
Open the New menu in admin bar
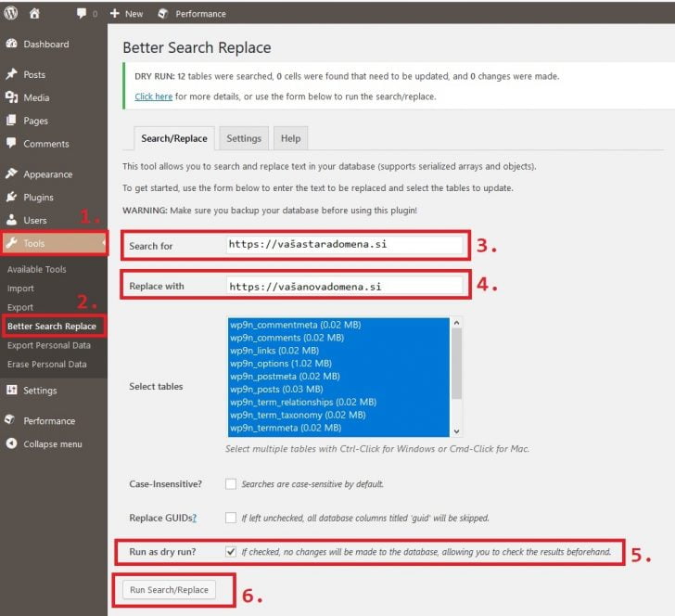(x=126, y=14)
